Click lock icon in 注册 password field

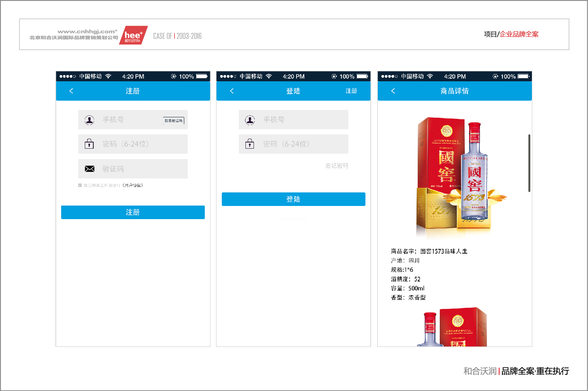click(x=89, y=144)
